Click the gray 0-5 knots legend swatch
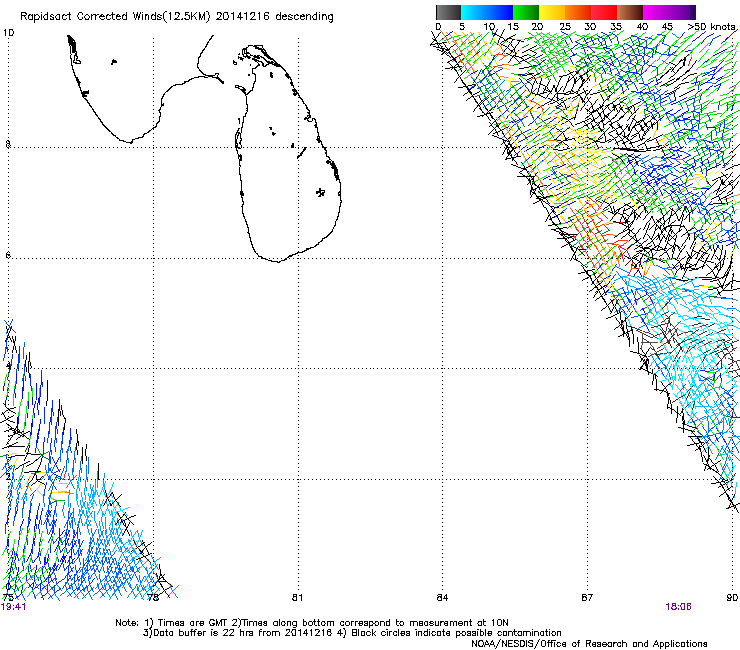 coord(448,12)
